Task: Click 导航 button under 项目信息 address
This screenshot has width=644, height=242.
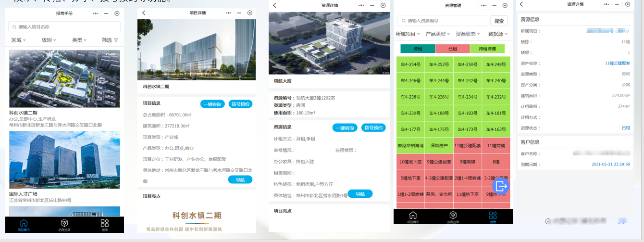Action: [240, 180]
